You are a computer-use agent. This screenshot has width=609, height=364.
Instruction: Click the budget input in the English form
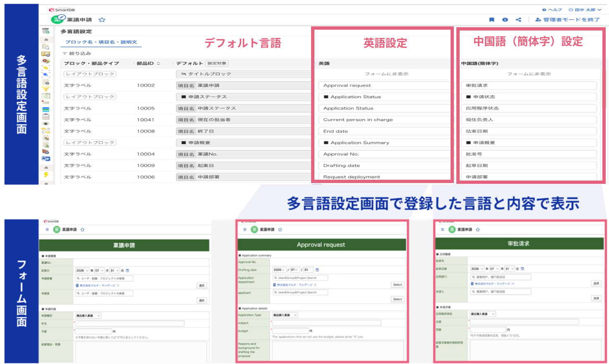point(290,331)
